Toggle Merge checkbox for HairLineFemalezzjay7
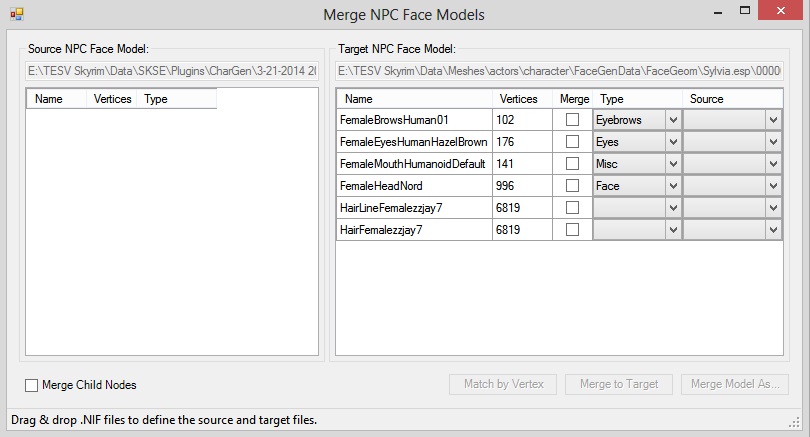 click(x=572, y=208)
